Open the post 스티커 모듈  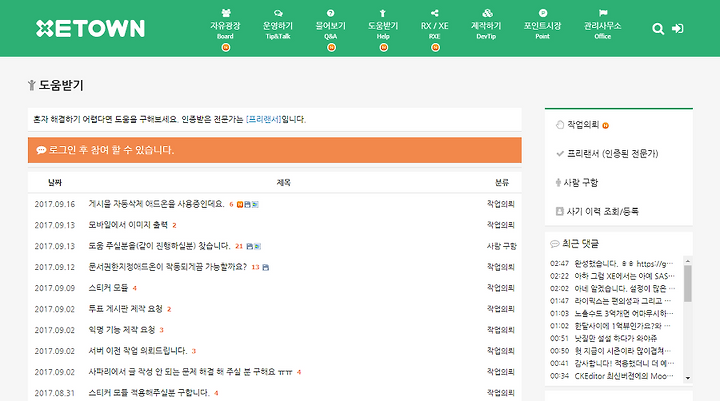[108, 288]
